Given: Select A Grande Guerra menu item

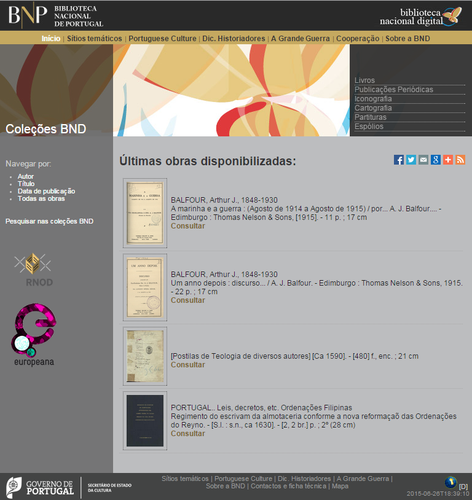Looking at the screenshot, I should pyautogui.click(x=300, y=39).
